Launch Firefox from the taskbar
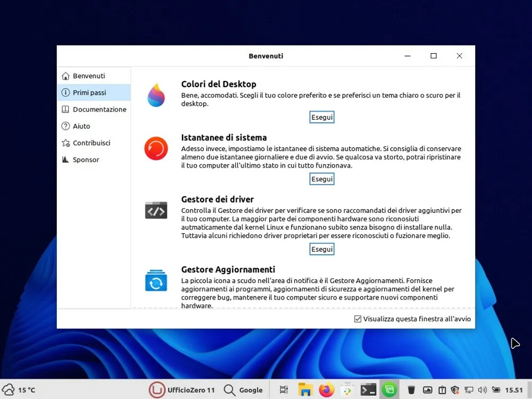Image resolution: width=532 pixels, height=399 pixels. [x=326, y=390]
